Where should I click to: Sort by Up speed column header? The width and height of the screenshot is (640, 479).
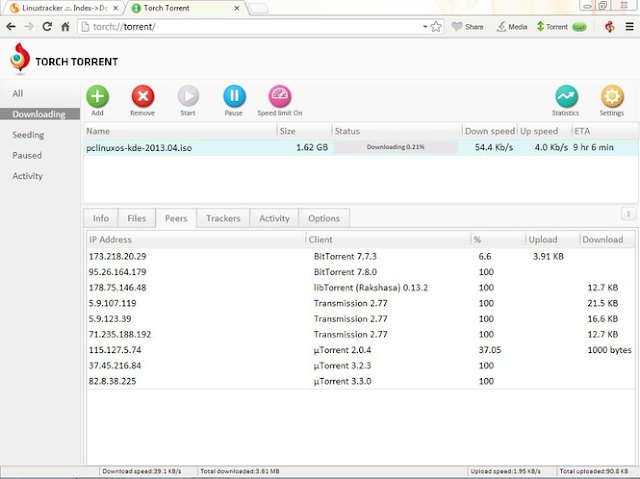click(x=544, y=131)
